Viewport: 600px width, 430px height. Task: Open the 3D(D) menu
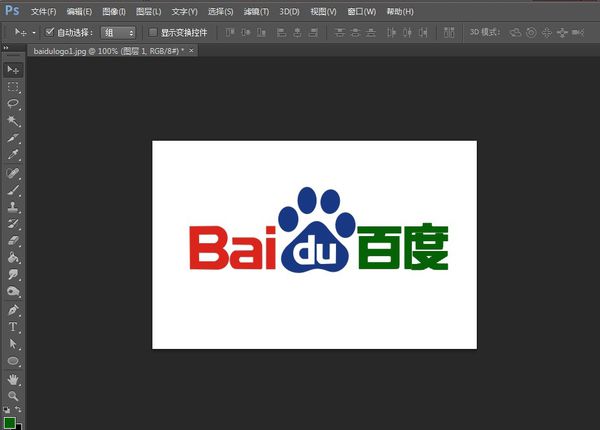pyautogui.click(x=289, y=12)
